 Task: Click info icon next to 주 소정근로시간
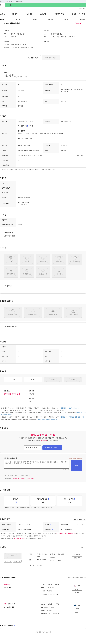(x=28, y=126)
